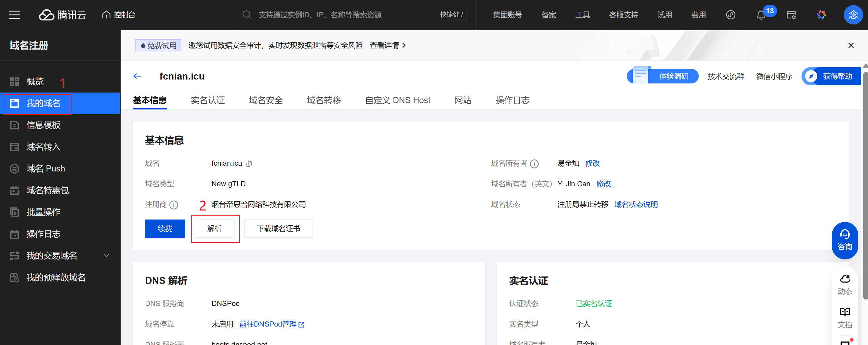View the 注册商 info tooltip icon
This screenshot has height=345, width=868.
[174, 205]
